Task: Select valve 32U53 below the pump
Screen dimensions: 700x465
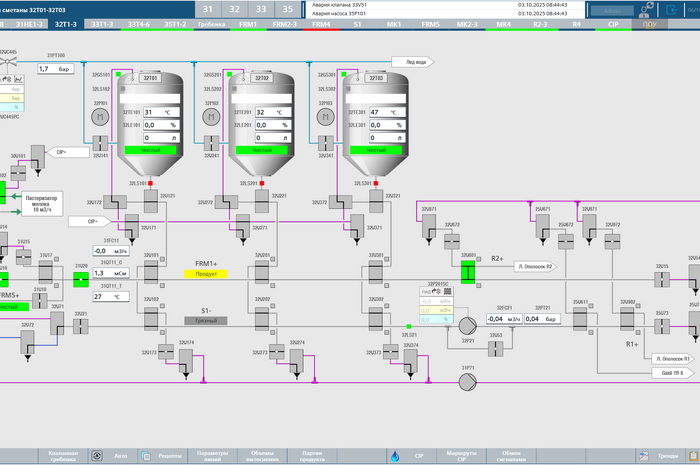Action: pos(497,347)
